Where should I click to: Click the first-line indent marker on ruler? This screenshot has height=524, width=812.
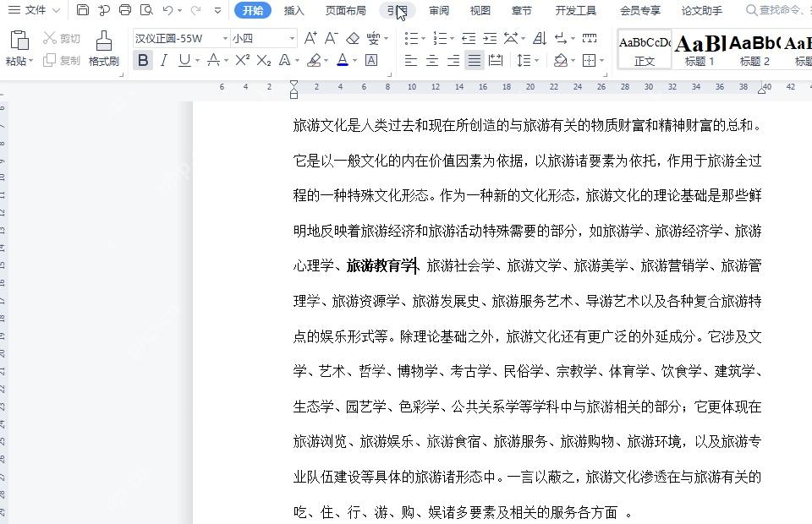pos(294,84)
